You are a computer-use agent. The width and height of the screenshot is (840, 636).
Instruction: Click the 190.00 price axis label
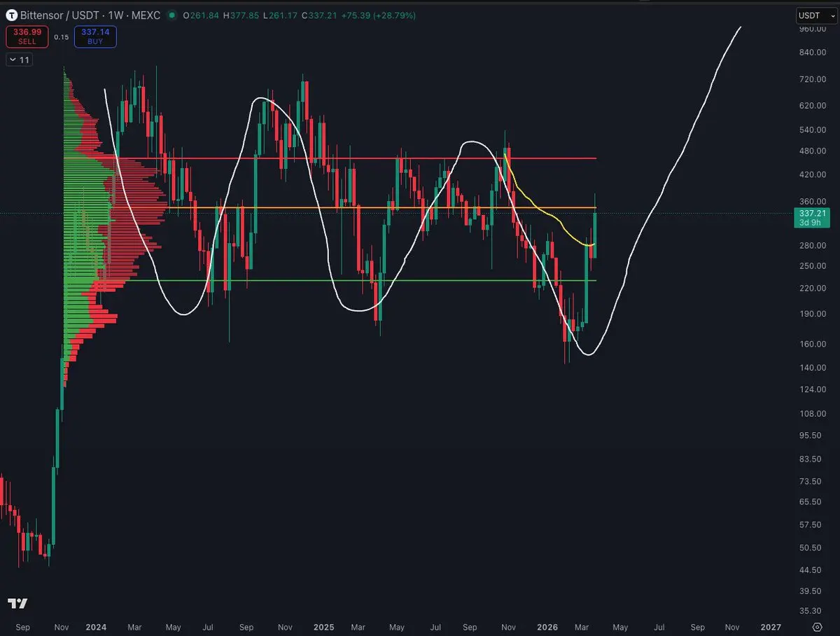point(814,313)
